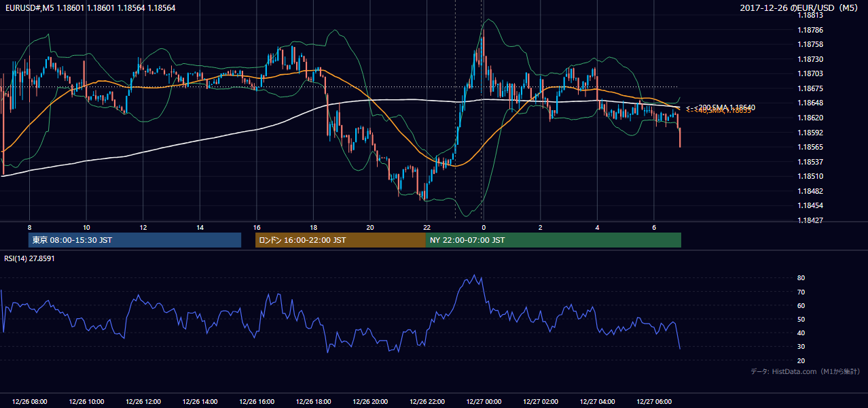Screen dimensions: 868x408
Task: Click RSI scale value 20
Action: 801,360
